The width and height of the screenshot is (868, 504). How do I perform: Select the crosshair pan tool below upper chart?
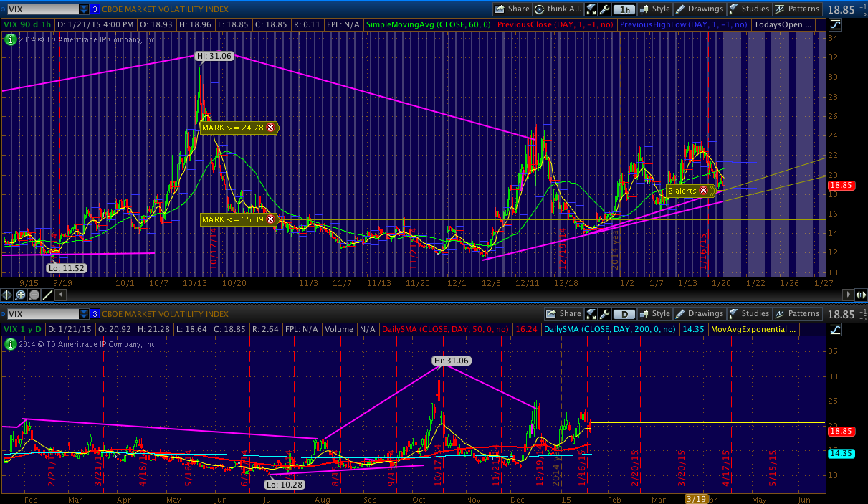click(7, 295)
